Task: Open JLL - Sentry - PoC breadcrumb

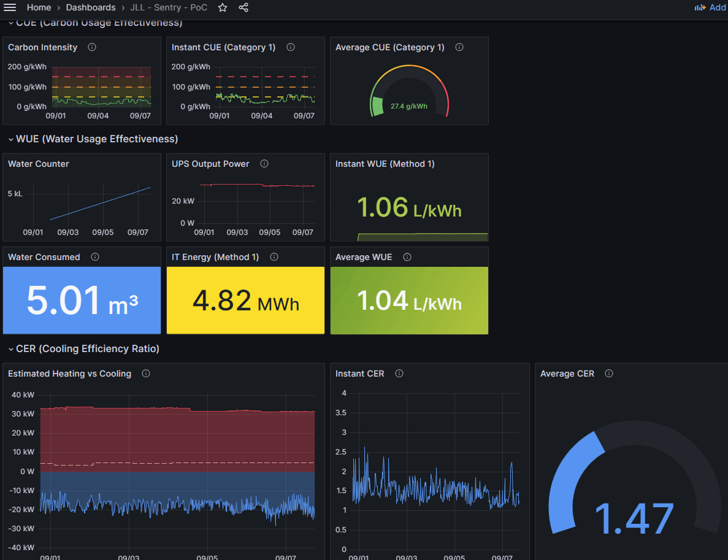Action: pos(169,7)
